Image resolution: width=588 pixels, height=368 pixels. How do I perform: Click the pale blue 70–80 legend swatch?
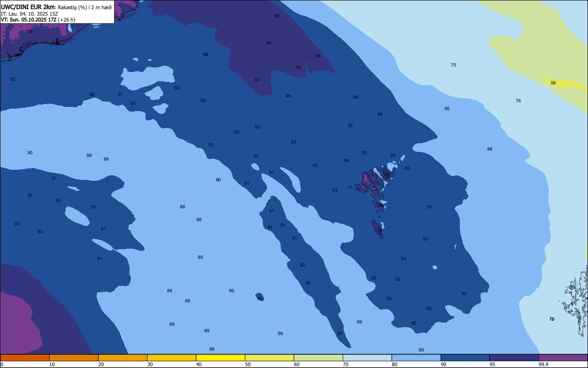pos(367,357)
